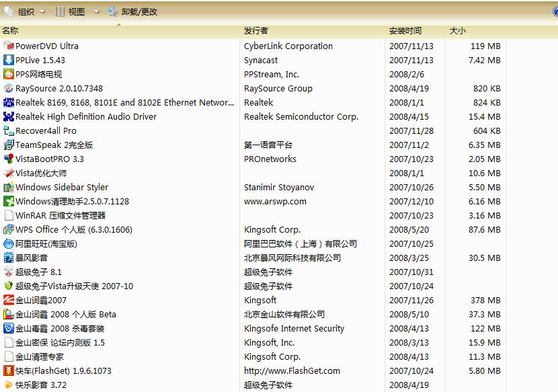The width and height of the screenshot is (558, 392).
Task: Click the Windows Sidebar Styler icon
Action: click(9, 187)
